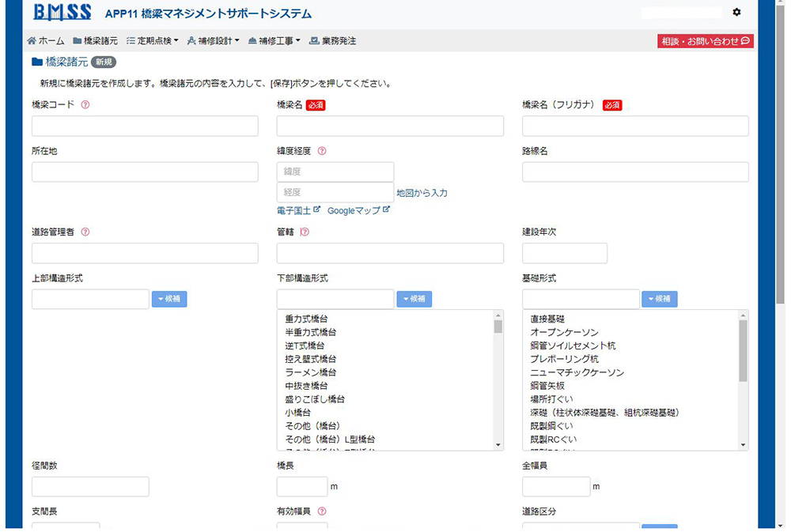The image size is (791, 532).
Task: Click the help icon beside 管轄
Action: pos(305,232)
